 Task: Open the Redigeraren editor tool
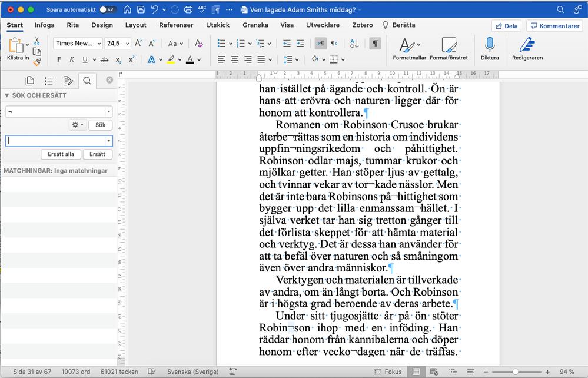pyautogui.click(x=527, y=45)
